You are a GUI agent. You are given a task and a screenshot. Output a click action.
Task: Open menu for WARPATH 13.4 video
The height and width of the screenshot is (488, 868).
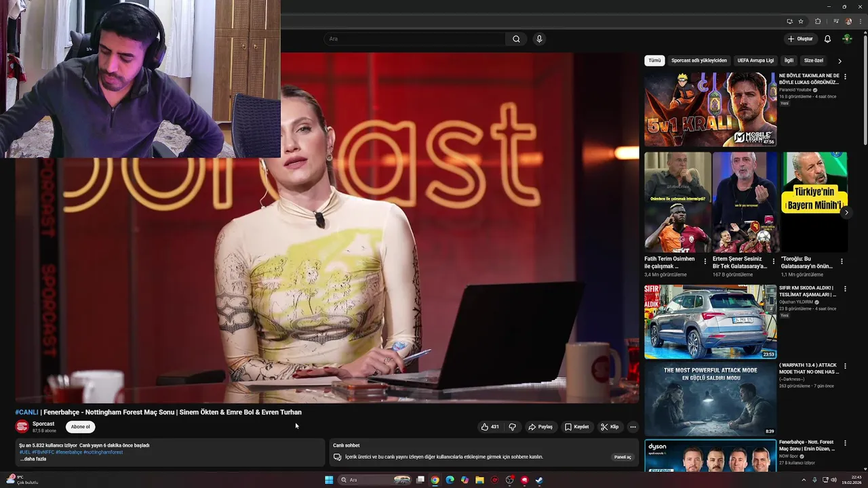tap(845, 366)
